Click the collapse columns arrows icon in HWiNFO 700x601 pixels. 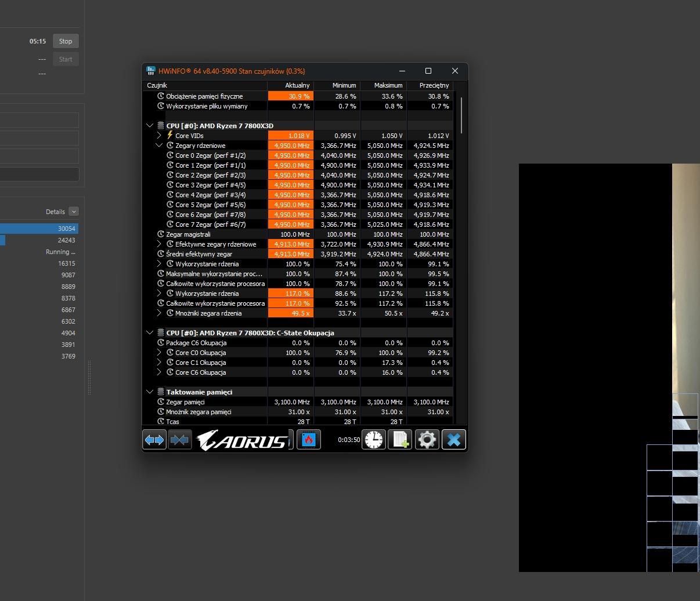tap(180, 440)
